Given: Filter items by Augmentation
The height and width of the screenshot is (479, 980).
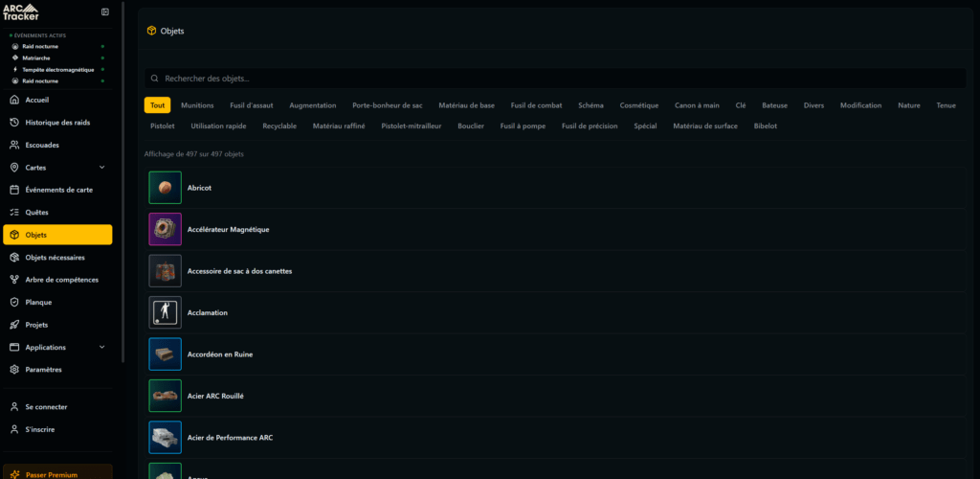Looking at the screenshot, I should pos(313,105).
